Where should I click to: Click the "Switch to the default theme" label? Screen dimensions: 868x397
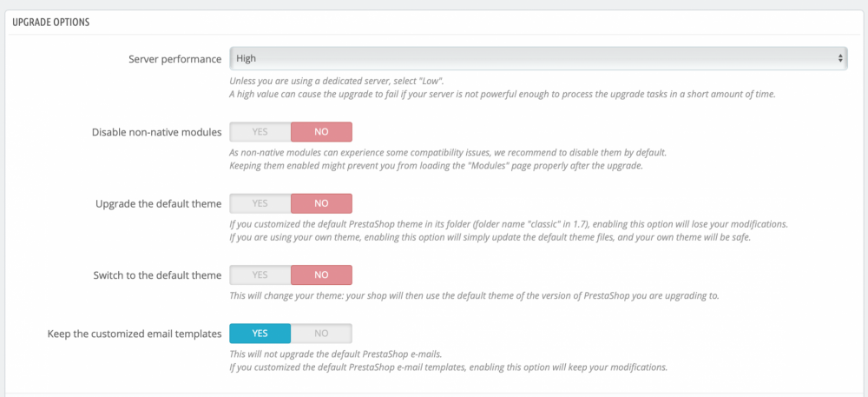[x=157, y=275]
